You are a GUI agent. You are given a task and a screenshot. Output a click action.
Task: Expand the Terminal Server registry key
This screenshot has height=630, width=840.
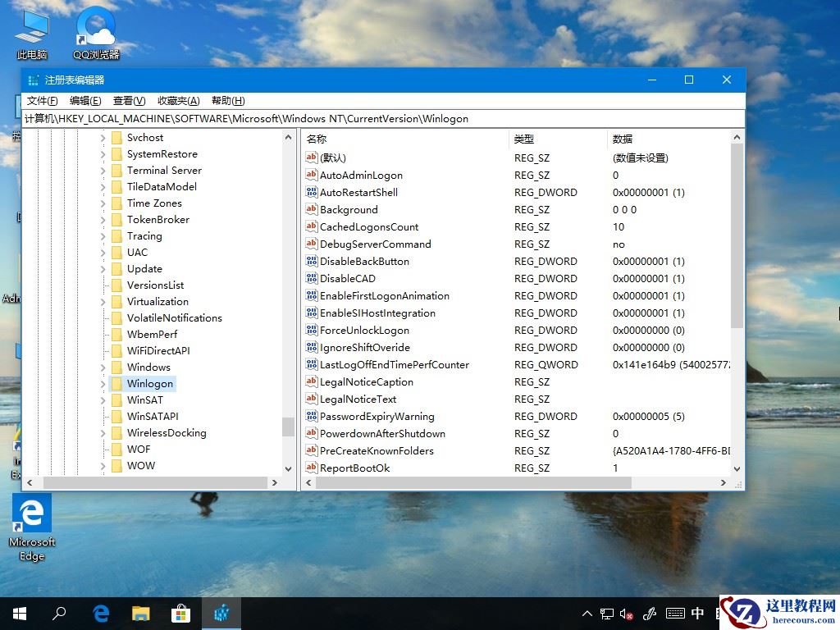tap(102, 170)
